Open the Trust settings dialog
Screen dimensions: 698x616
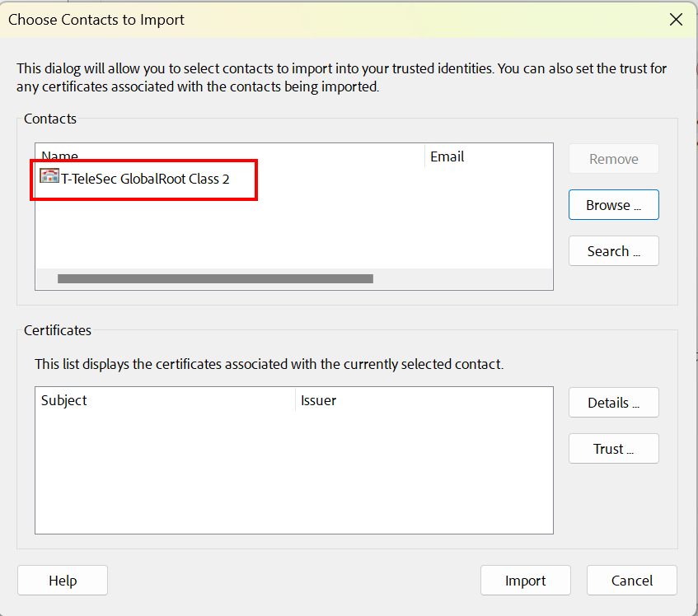click(613, 448)
